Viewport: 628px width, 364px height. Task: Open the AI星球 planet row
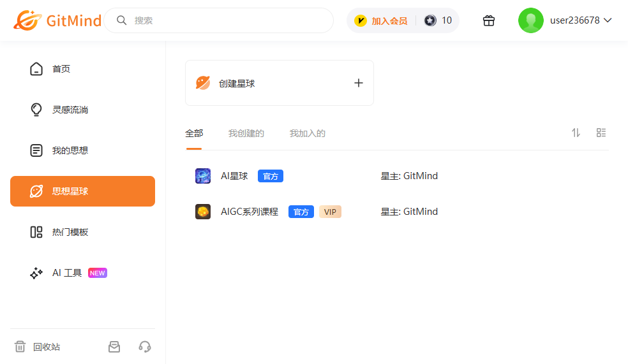tap(397, 176)
